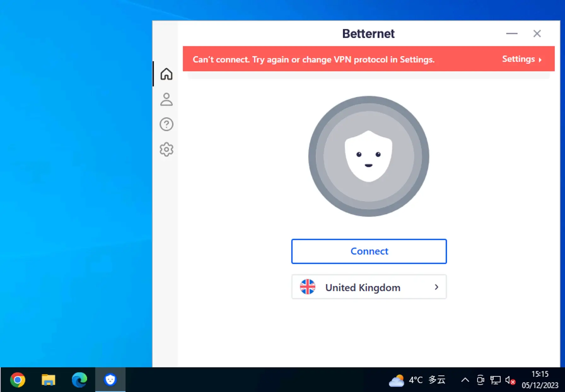The width and height of the screenshot is (565, 392).
Task: Follow the Settings link in red banner
Action: point(522,59)
